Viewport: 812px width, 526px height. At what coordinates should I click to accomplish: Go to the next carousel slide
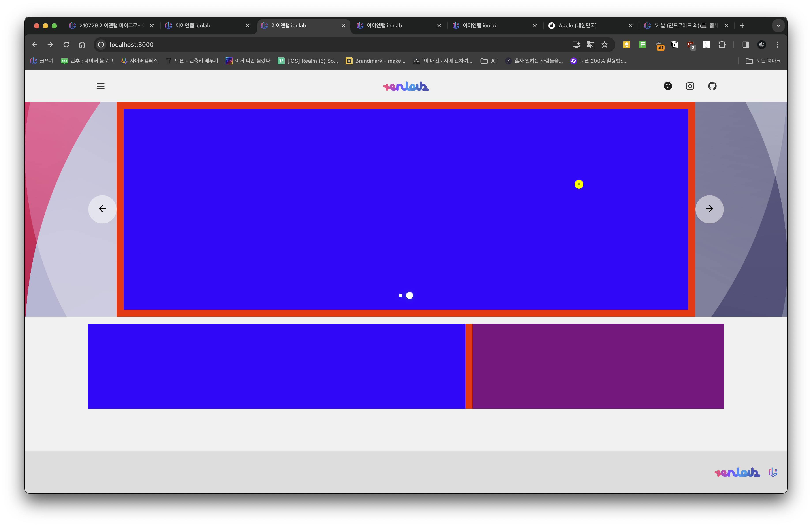[709, 209]
